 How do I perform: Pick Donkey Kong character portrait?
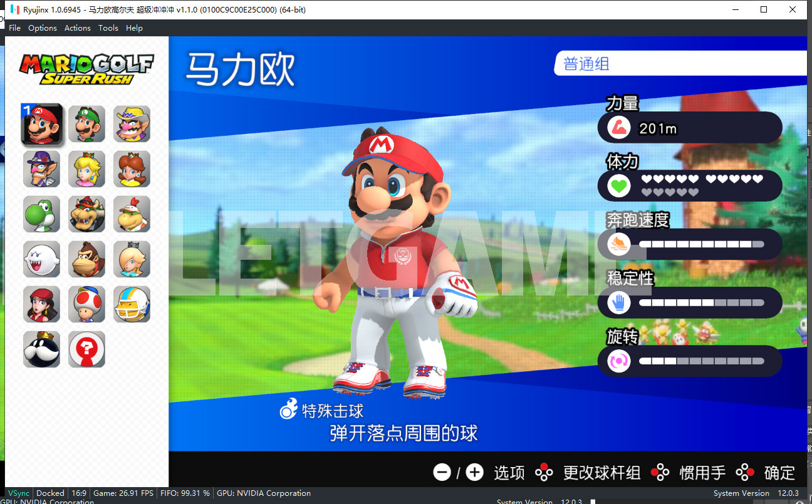(x=86, y=259)
